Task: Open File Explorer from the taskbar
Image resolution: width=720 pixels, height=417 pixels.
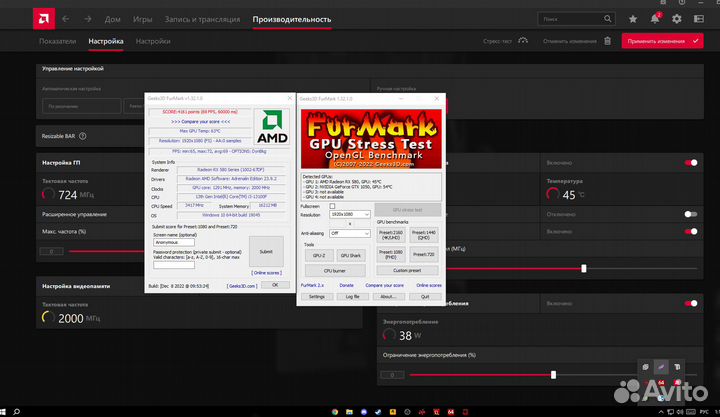Action: point(349,412)
